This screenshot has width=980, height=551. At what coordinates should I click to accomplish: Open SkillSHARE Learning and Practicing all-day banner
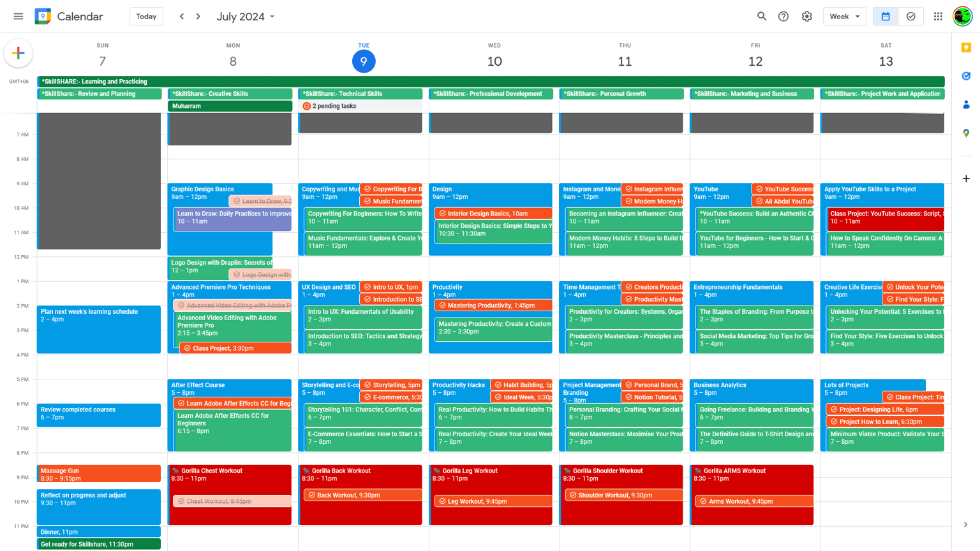pos(491,82)
